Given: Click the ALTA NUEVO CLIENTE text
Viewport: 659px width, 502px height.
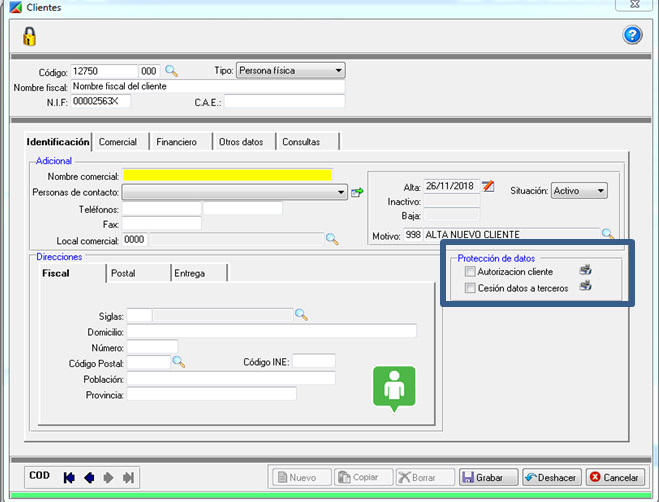Looking at the screenshot, I should [x=472, y=235].
